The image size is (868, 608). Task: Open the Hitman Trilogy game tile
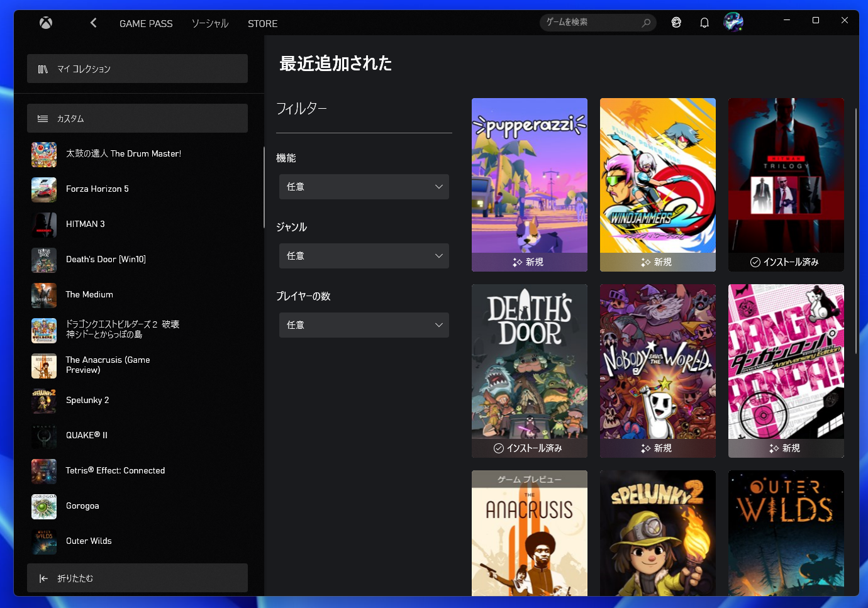pos(786,185)
